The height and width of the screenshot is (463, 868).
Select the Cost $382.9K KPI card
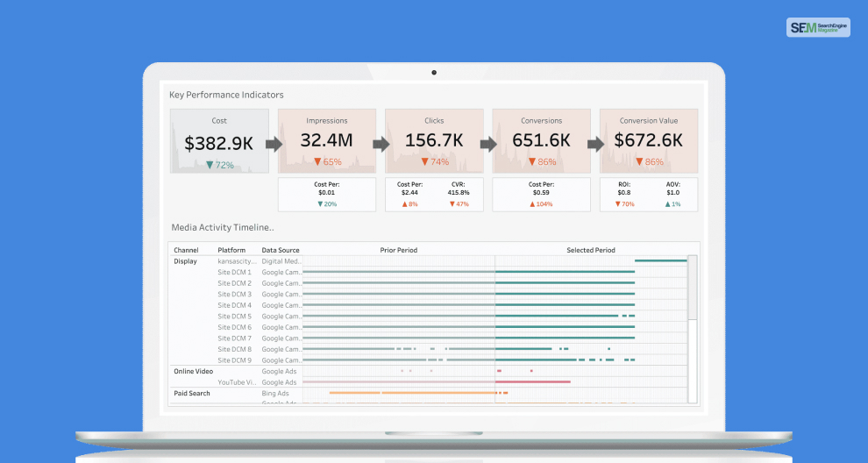(x=219, y=141)
